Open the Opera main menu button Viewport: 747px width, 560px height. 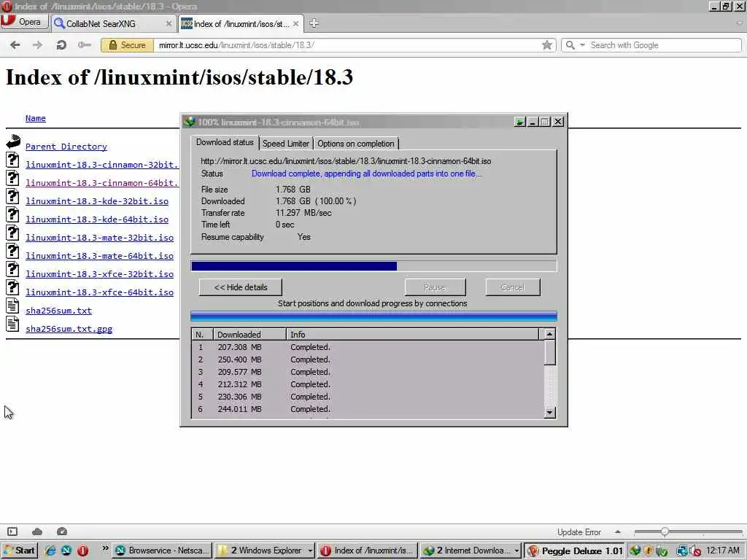click(x=24, y=22)
